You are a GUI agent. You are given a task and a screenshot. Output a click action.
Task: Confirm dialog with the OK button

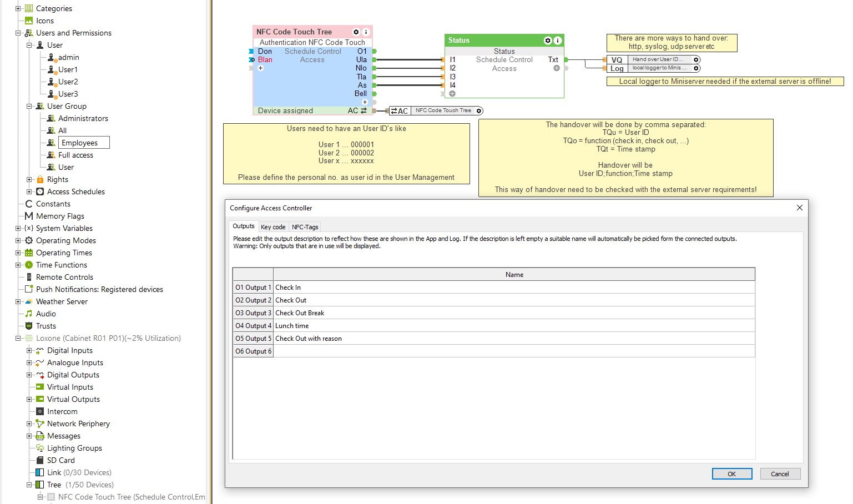coord(731,473)
